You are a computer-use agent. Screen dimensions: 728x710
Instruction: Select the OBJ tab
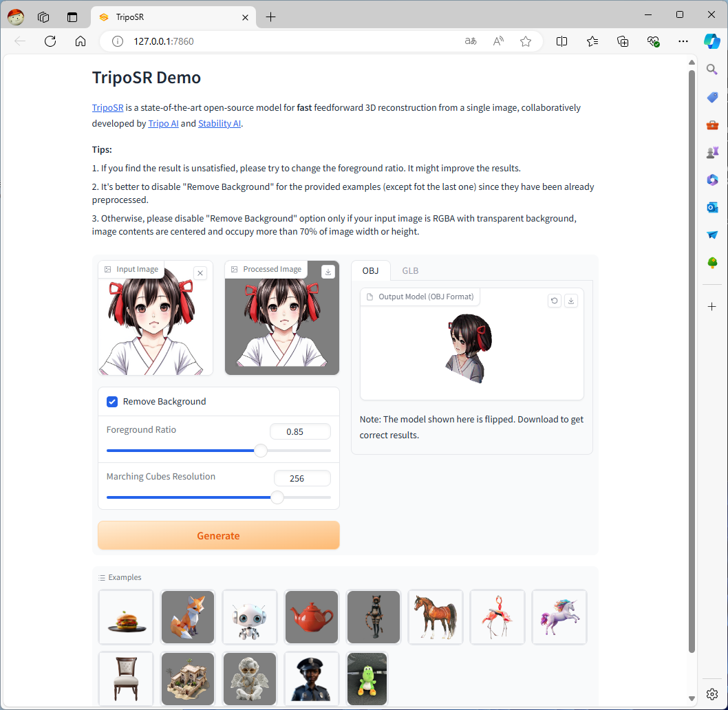[370, 270]
